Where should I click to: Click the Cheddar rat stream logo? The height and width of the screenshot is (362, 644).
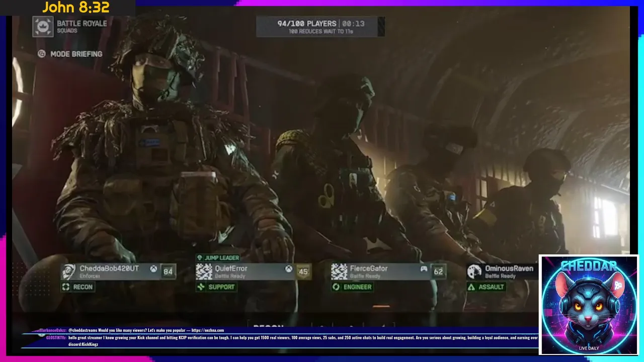[x=589, y=305]
